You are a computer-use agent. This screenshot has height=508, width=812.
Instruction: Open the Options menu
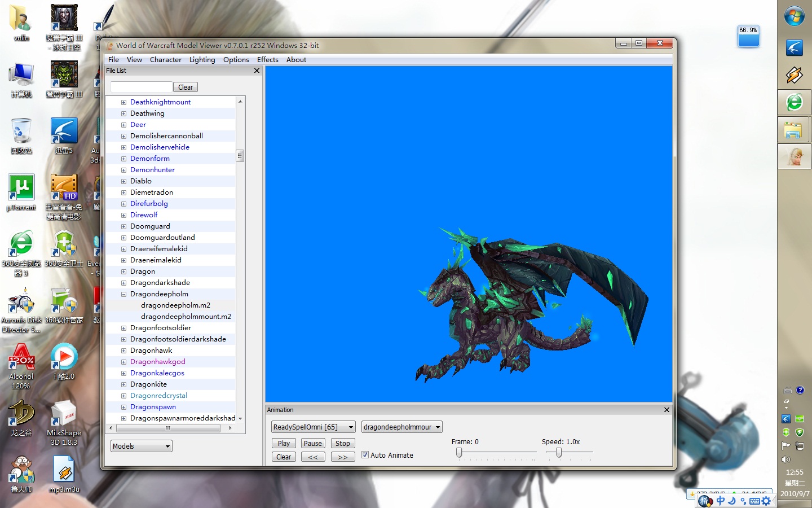pos(236,59)
